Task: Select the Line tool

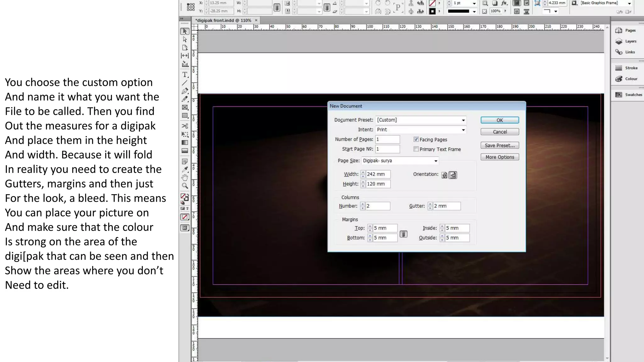Action: pyautogui.click(x=185, y=83)
